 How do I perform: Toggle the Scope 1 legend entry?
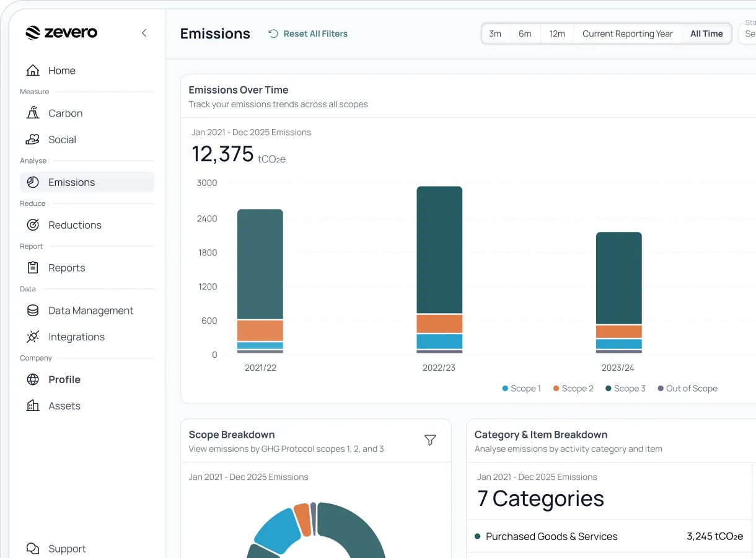pos(521,389)
